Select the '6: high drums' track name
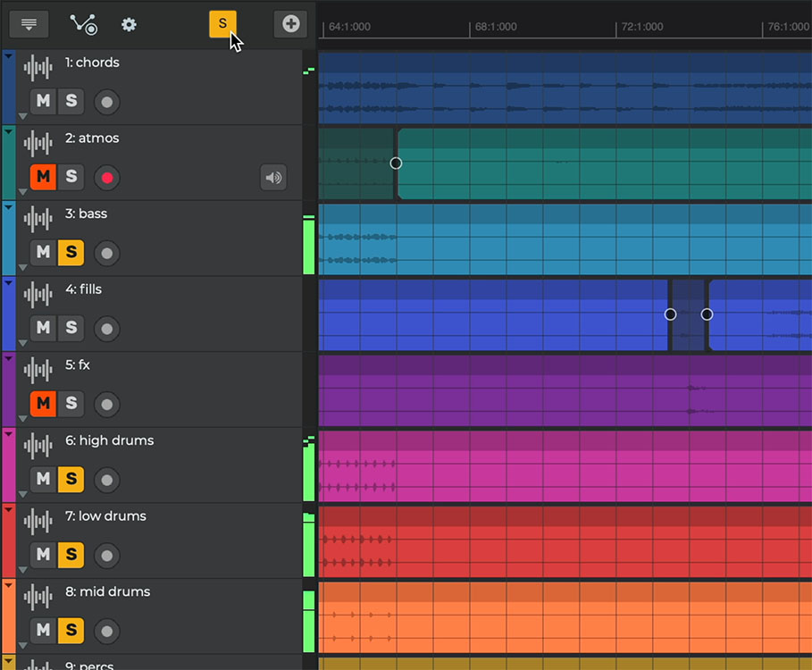Image resolution: width=812 pixels, height=670 pixels. coord(109,440)
